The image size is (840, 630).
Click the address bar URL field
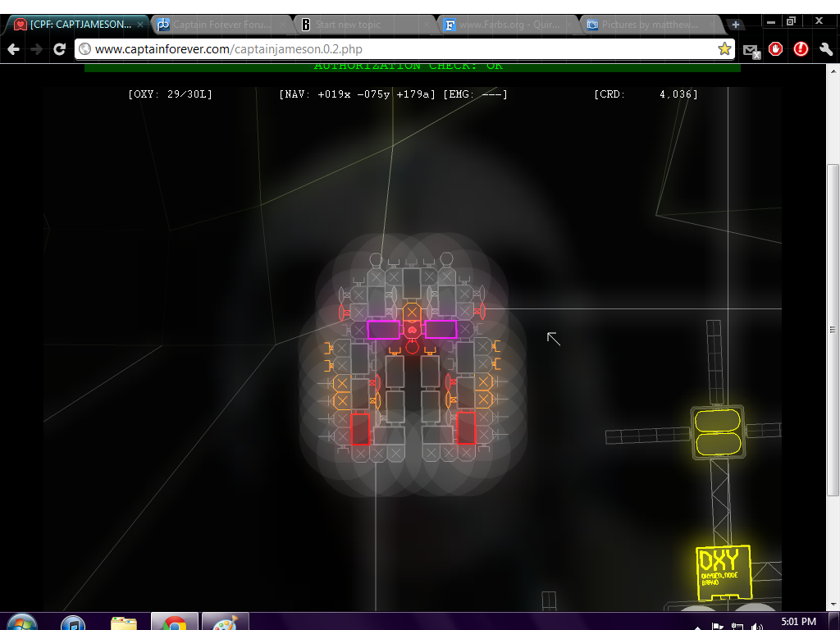(x=404, y=49)
